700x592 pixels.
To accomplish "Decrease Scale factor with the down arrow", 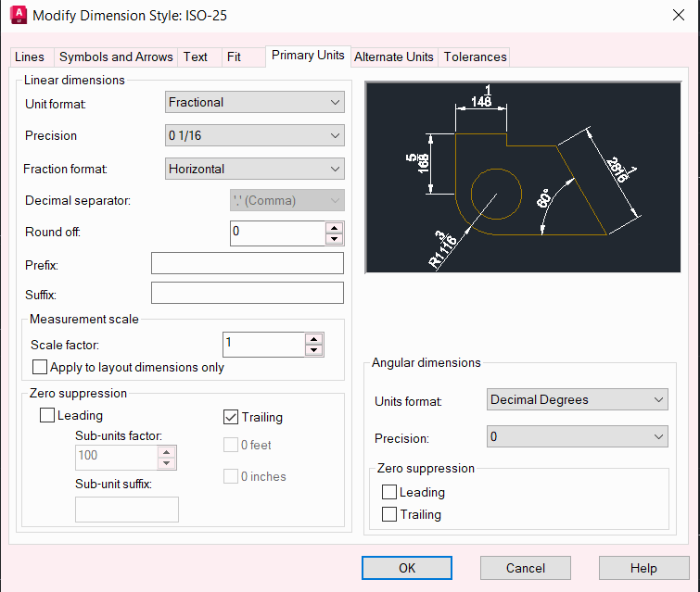I will pyautogui.click(x=313, y=350).
